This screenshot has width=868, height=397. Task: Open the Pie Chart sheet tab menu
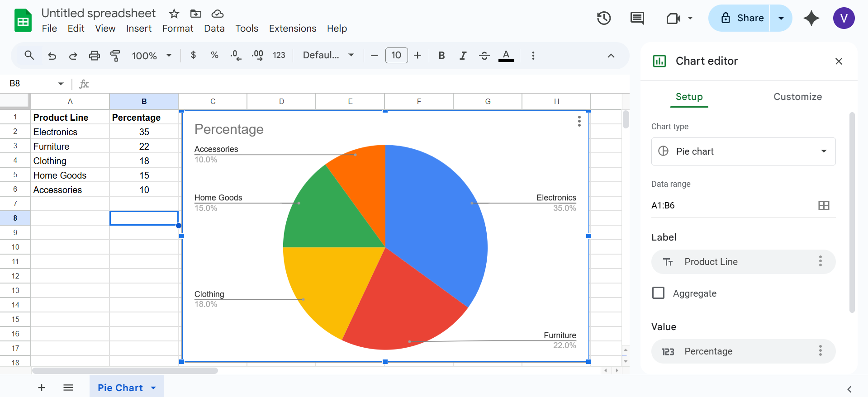(x=153, y=388)
